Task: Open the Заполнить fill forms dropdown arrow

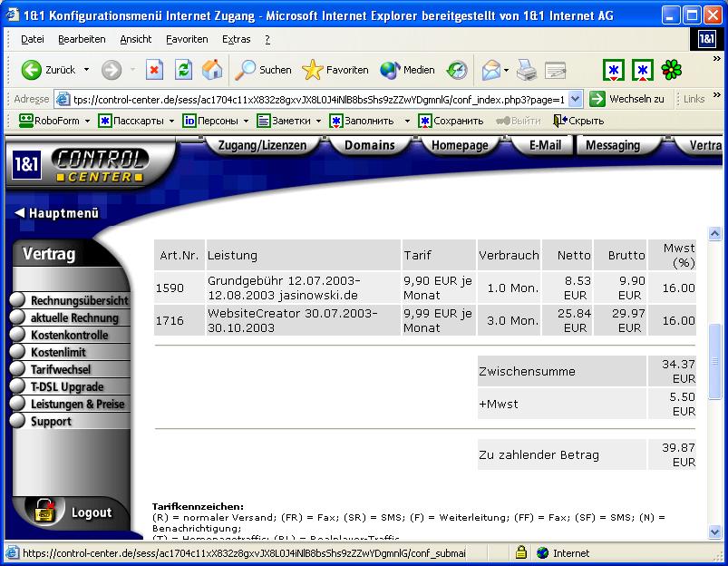Action: point(407,121)
